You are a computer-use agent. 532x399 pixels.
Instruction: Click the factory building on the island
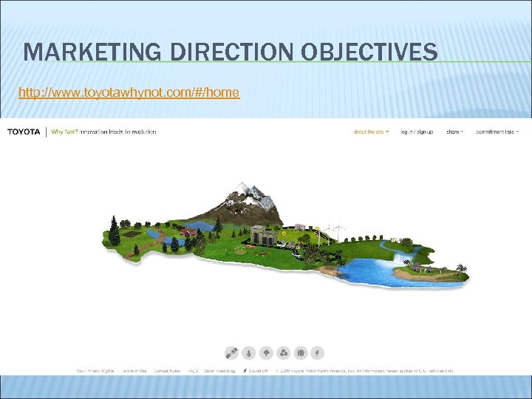(x=264, y=235)
